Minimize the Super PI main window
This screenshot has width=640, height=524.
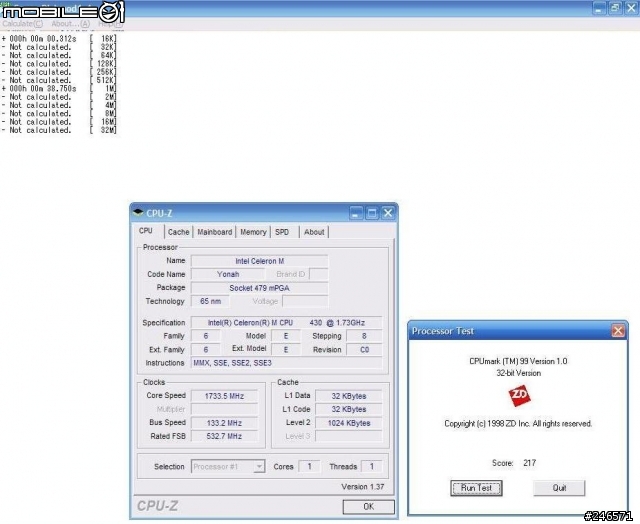(598, 8)
